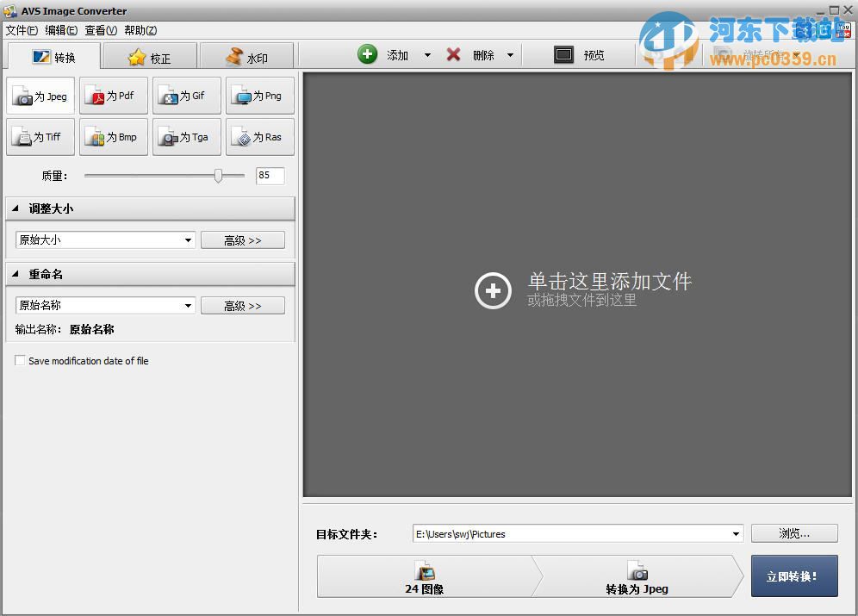This screenshot has width=858, height=616.
Task: Choose the 为Tga output format
Action: [x=186, y=136]
